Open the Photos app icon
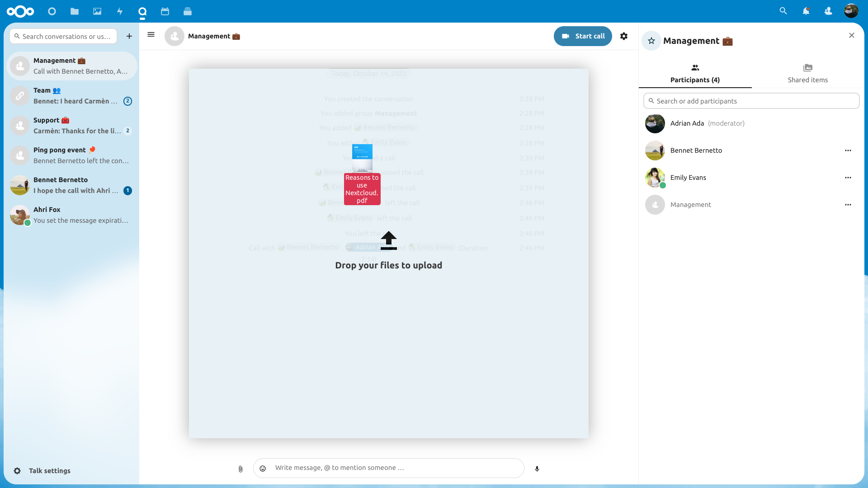The image size is (868, 488). pos(97,11)
